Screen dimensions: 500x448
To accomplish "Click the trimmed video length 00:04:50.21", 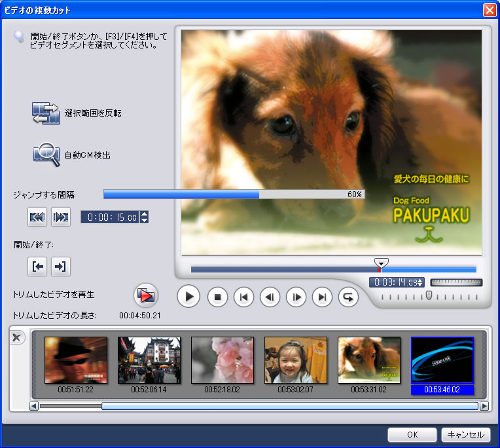I will [x=140, y=316].
